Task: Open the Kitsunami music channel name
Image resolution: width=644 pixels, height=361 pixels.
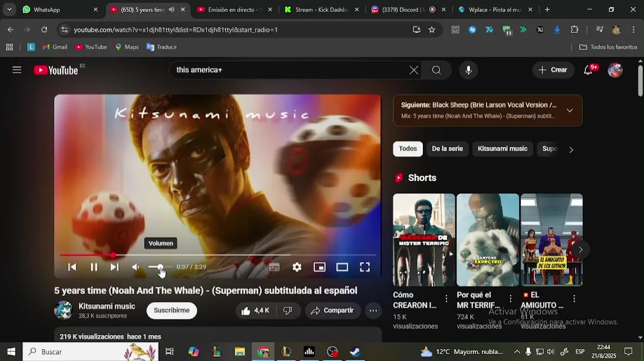Action: point(107,306)
